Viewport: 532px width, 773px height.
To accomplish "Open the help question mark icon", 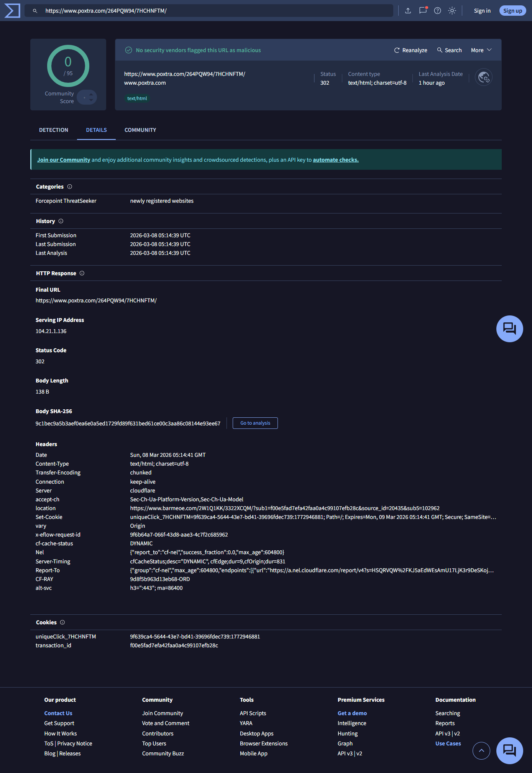I will coord(437,11).
